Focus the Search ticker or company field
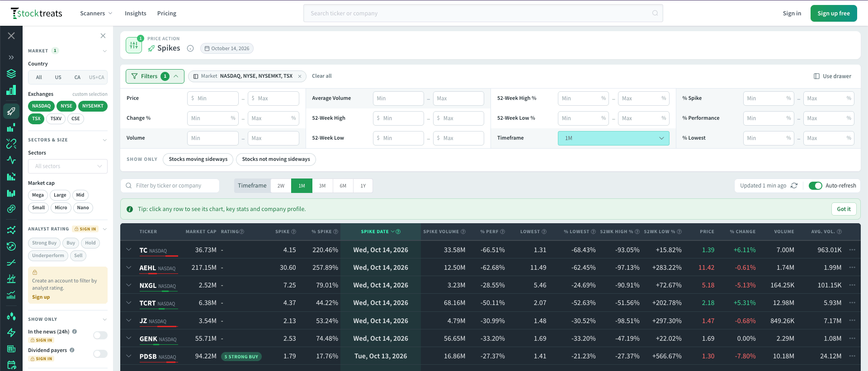Image resolution: width=868 pixels, height=371 pixels. tap(483, 14)
